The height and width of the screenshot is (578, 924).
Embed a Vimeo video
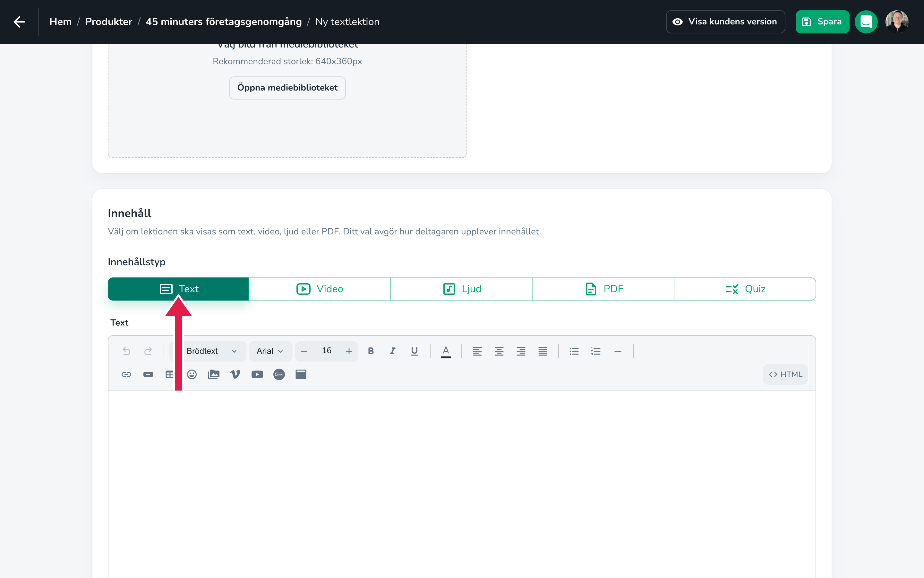235,374
